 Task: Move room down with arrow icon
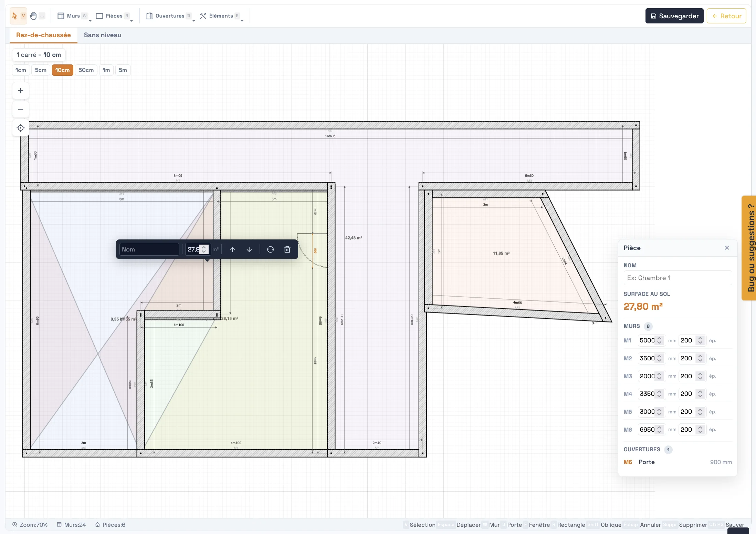tap(249, 249)
